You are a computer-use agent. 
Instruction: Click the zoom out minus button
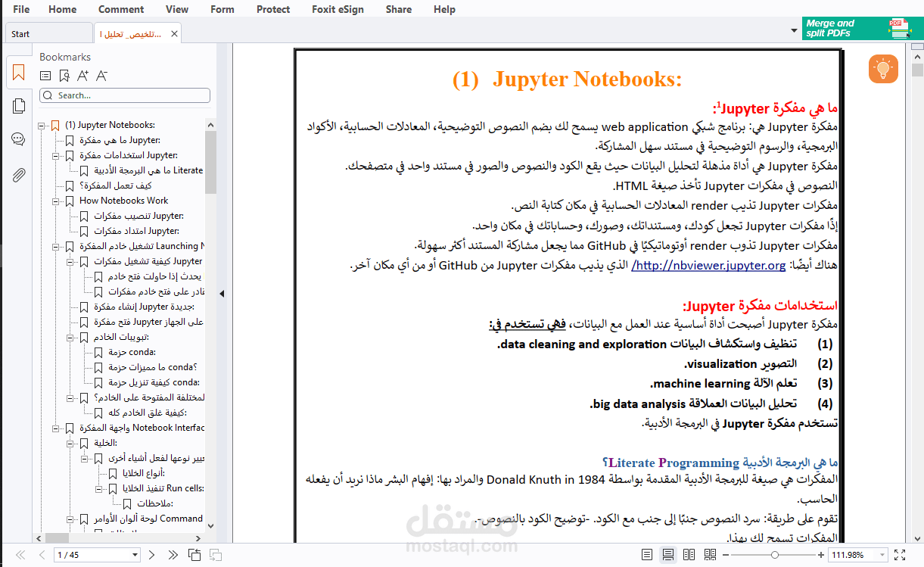pos(725,555)
